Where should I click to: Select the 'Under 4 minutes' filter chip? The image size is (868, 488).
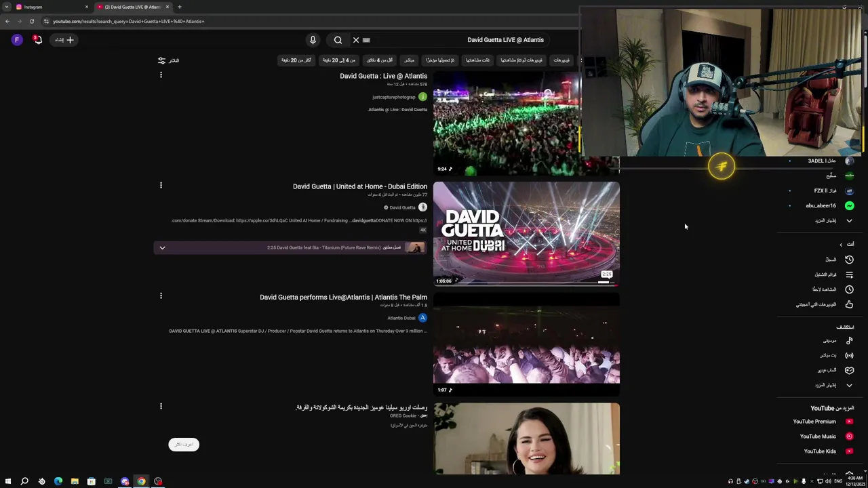click(x=380, y=60)
